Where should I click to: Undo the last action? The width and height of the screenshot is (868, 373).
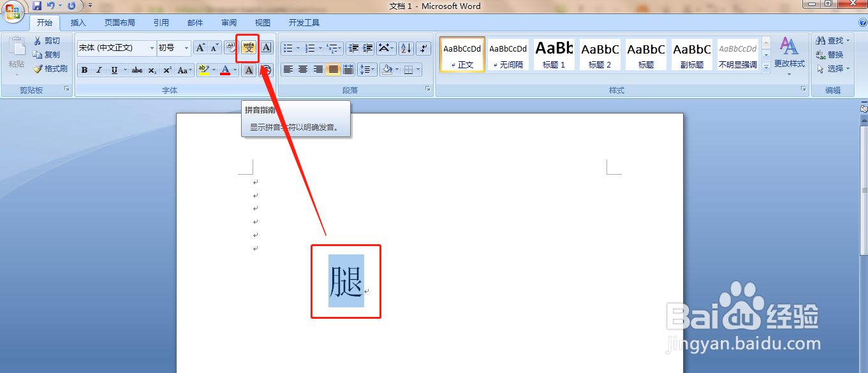coord(51,6)
